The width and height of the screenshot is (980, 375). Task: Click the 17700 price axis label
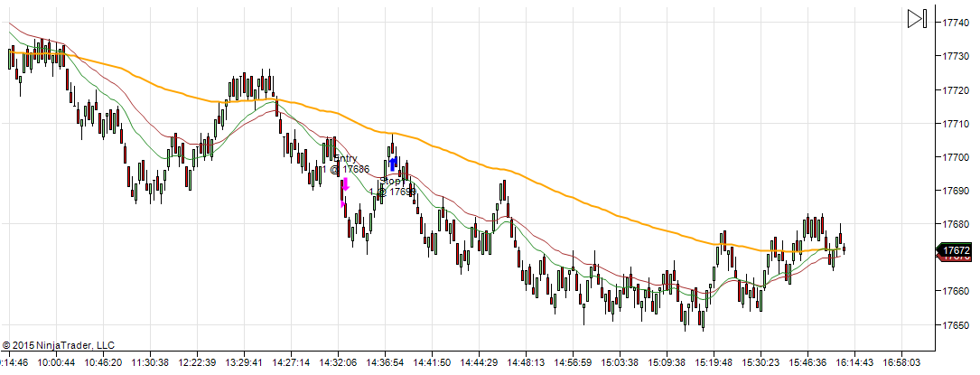tap(956, 157)
